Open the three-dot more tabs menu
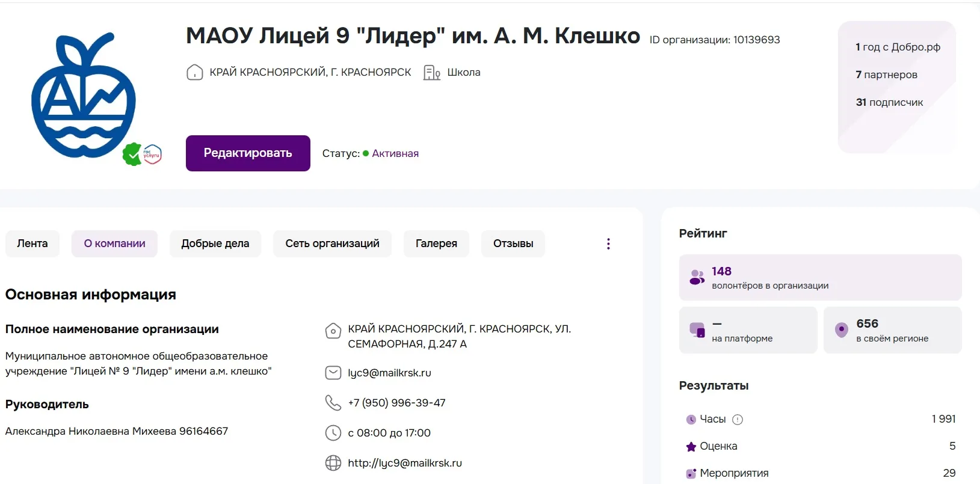Screen dimensions: 980x484 [x=608, y=244]
